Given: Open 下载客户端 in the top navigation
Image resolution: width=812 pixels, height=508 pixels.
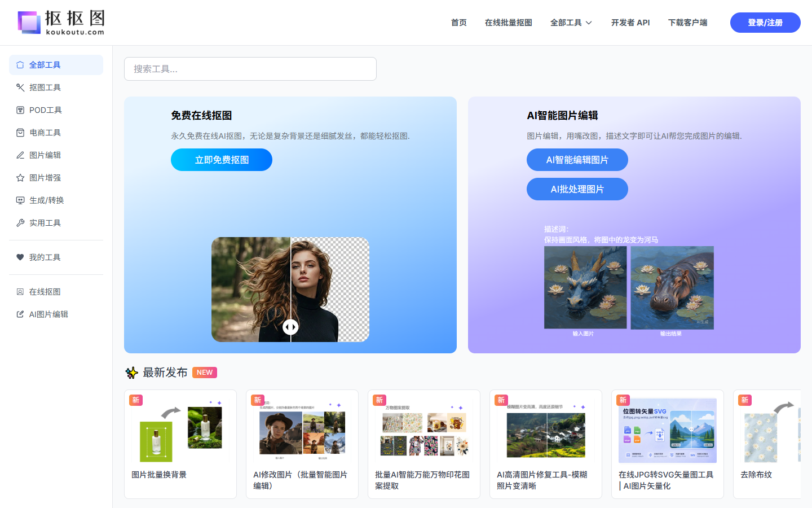Looking at the screenshot, I should tap(688, 23).
